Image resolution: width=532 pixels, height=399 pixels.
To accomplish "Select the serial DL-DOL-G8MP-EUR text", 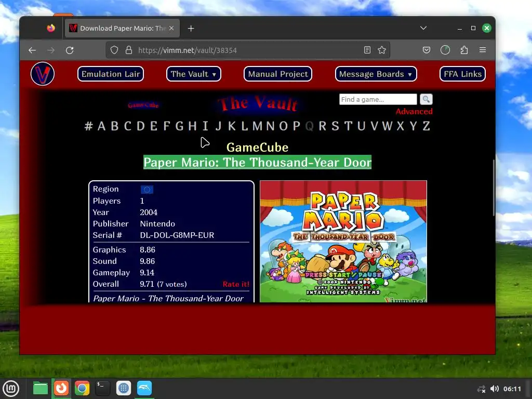I will click(x=177, y=235).
